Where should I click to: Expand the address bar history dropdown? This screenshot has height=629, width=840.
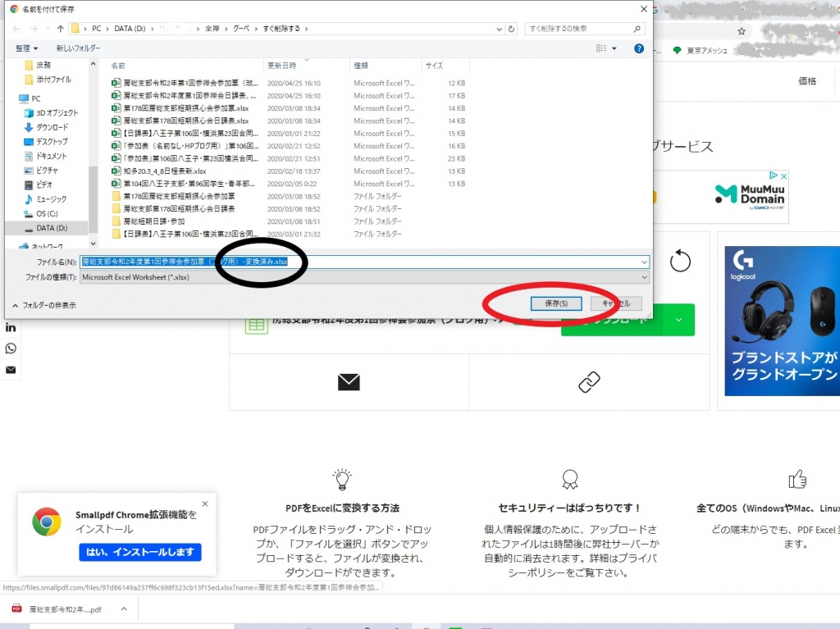tap(500, 29)
